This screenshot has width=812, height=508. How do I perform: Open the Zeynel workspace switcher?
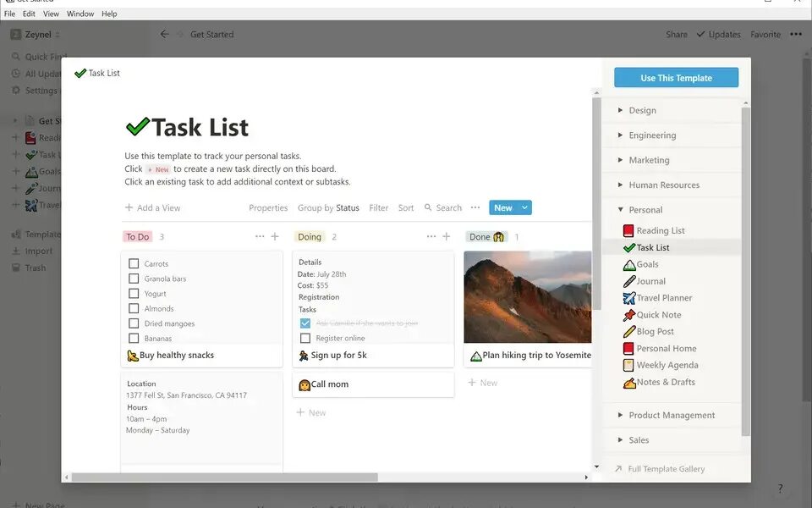pyautogui.click(x=36, y=34)
